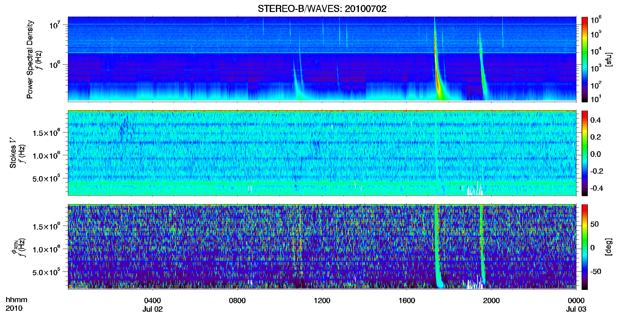Click the power spectral density colorbar

(585, 59)
